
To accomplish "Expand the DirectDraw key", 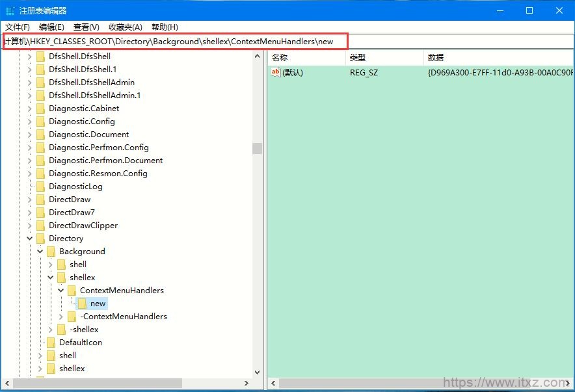I will click(x=30, y=200).
